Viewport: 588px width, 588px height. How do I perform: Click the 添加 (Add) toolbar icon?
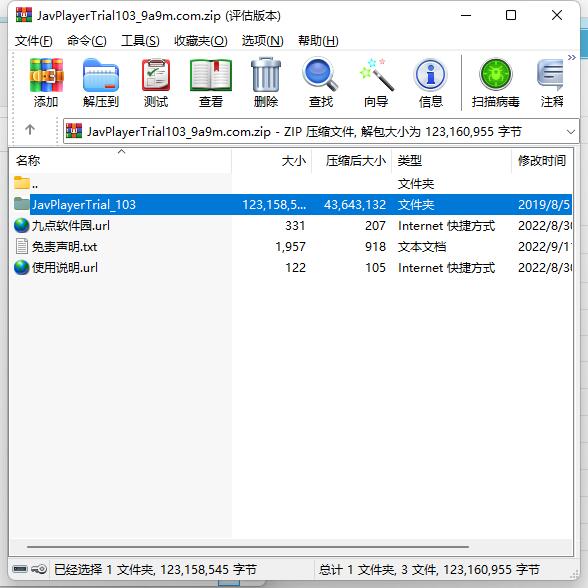[x=46, y=75]
